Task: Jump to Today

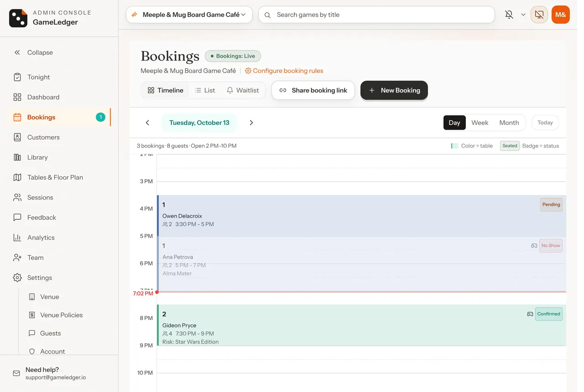Action: tap(545, 123)
